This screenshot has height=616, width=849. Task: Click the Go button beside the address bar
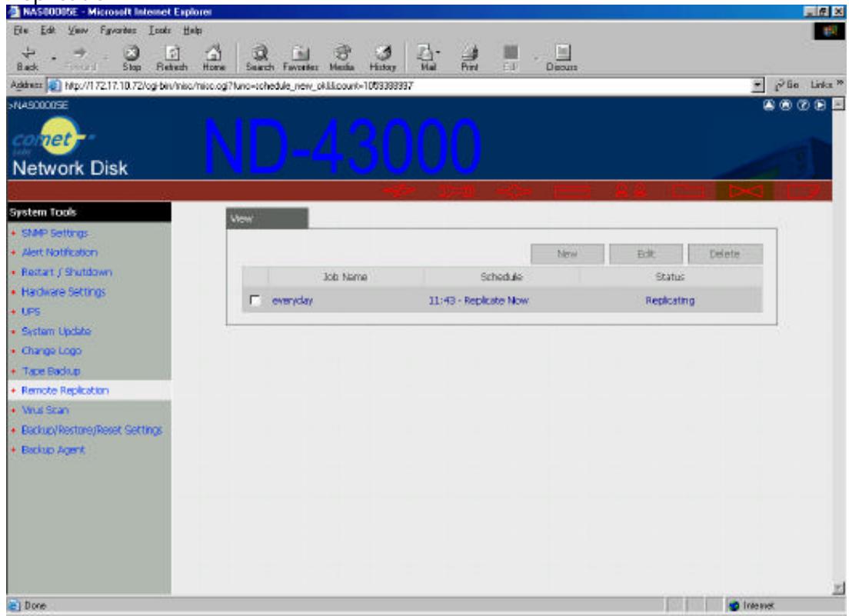[x=787, y=85]
